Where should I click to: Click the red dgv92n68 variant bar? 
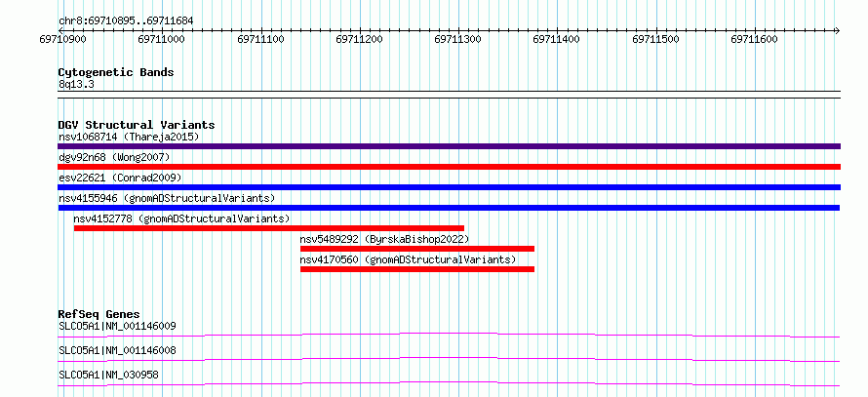[x=449, y=167]
